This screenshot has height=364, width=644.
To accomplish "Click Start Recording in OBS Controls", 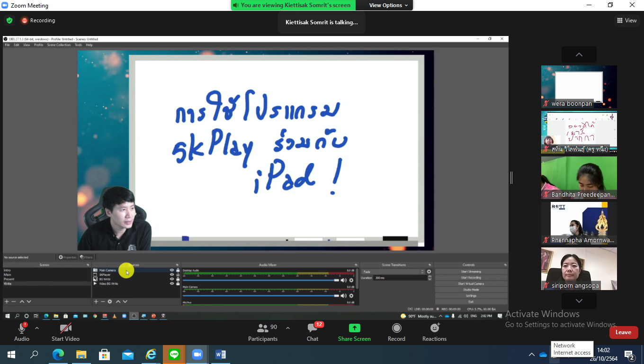I will click(x=471, y=278).
